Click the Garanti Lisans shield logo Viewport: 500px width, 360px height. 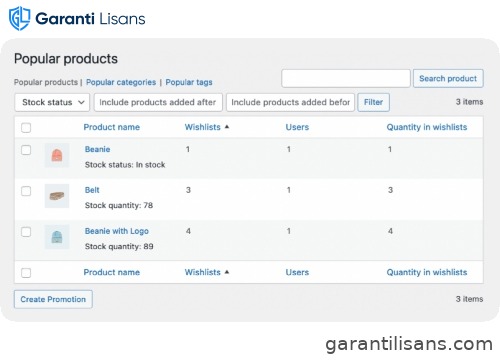(19, 18)
